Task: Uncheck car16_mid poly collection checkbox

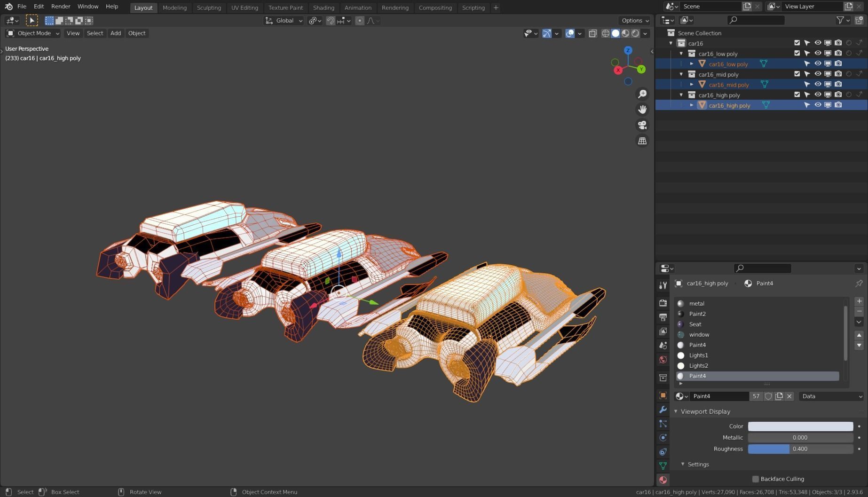Action: coord(797,74)
